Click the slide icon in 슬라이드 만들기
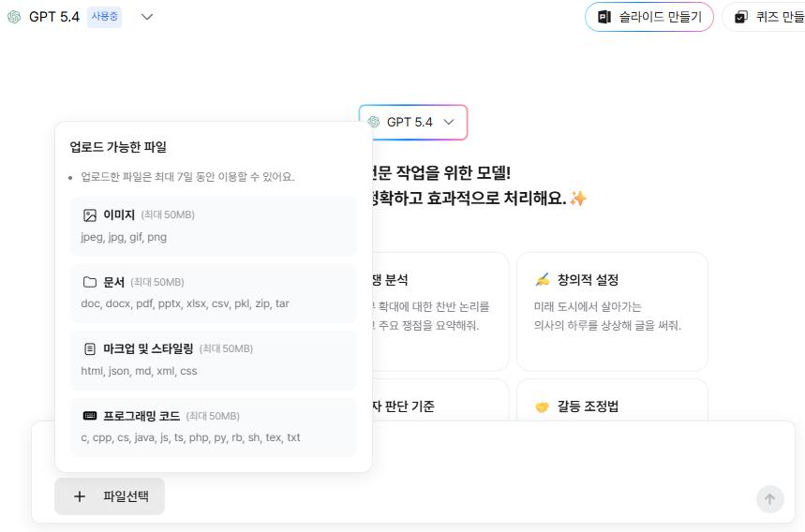 (604, 17)
